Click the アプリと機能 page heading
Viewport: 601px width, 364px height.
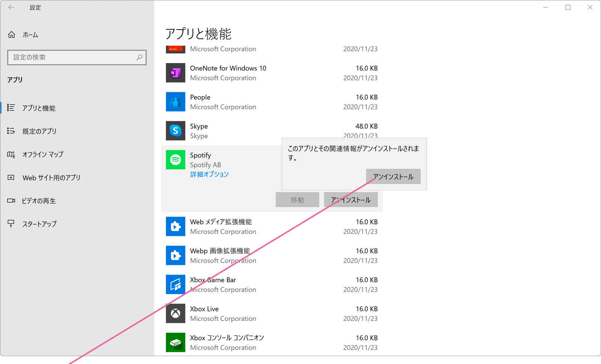click(198, 34)
